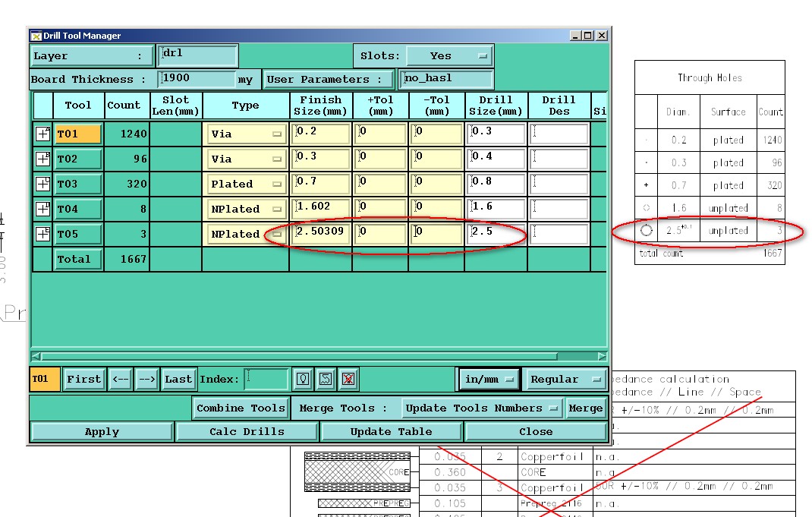812x517 pixels.
Task: Open T05 Type dropdown set to NPlated
Action: (x=246, y=234)
